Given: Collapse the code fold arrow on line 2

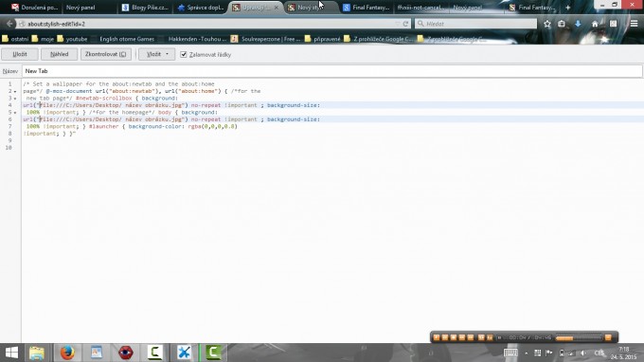Looking at the screenshot, I should (x=15, y=91).
